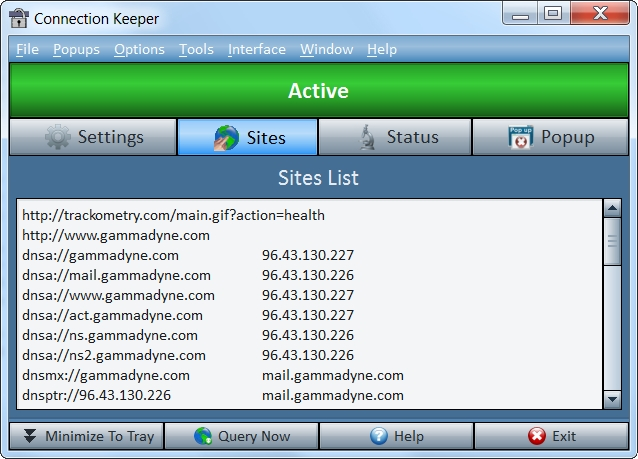Select the http://www.gammadyne.com entry

tap(116, 235)
